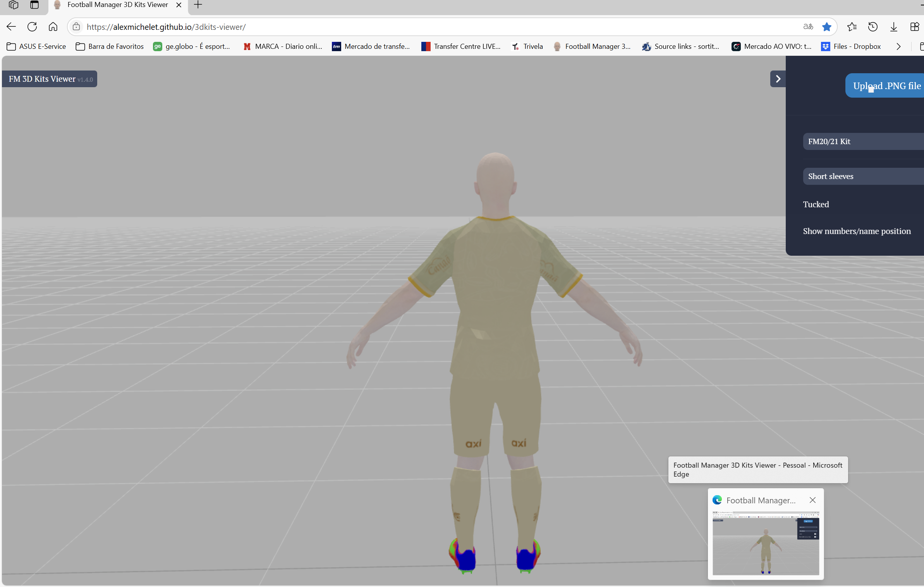
Task: Show more bookmarks with the chevron
Action: [898, 46]
